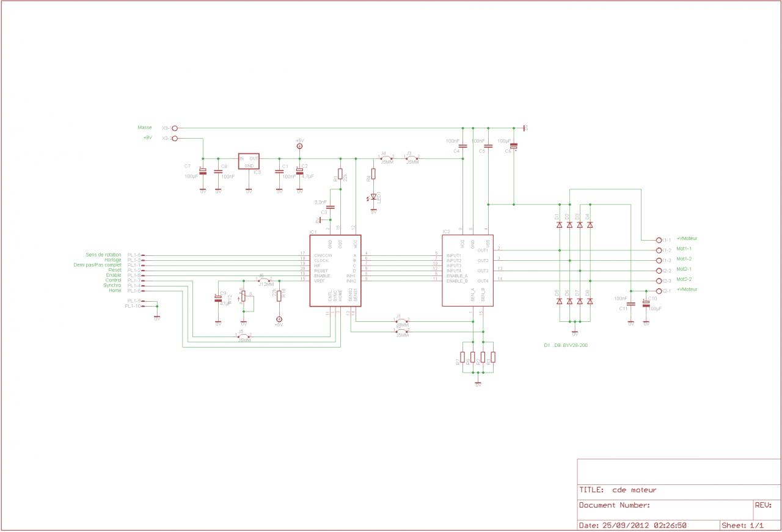Screen dimensions: 782x532
Task: Click diode D7
Action: coord(580,301)
